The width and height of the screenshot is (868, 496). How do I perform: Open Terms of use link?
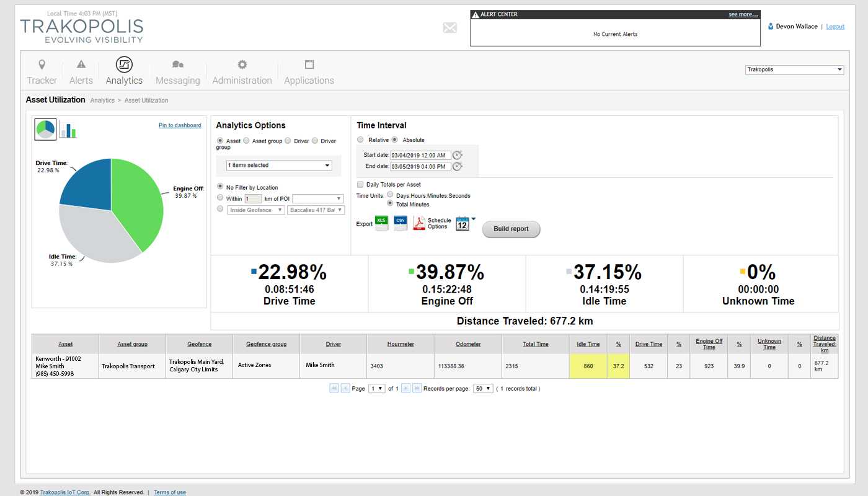click(x=170, y=492)
